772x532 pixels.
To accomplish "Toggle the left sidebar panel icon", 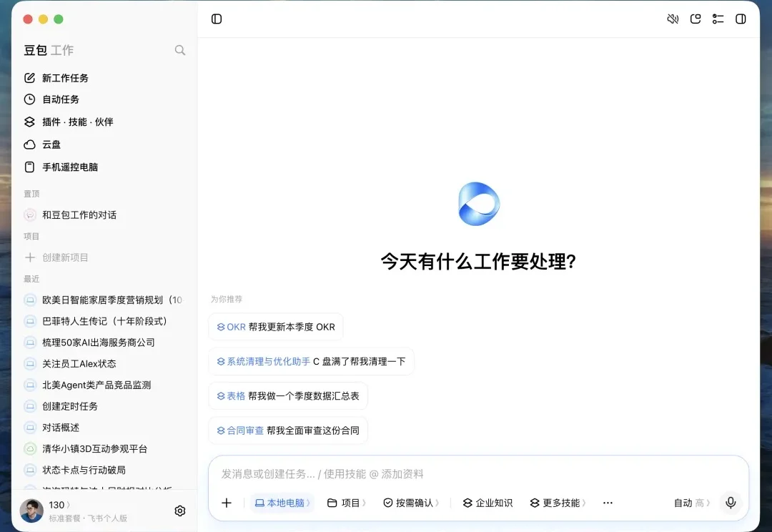I will coord(217,19).
